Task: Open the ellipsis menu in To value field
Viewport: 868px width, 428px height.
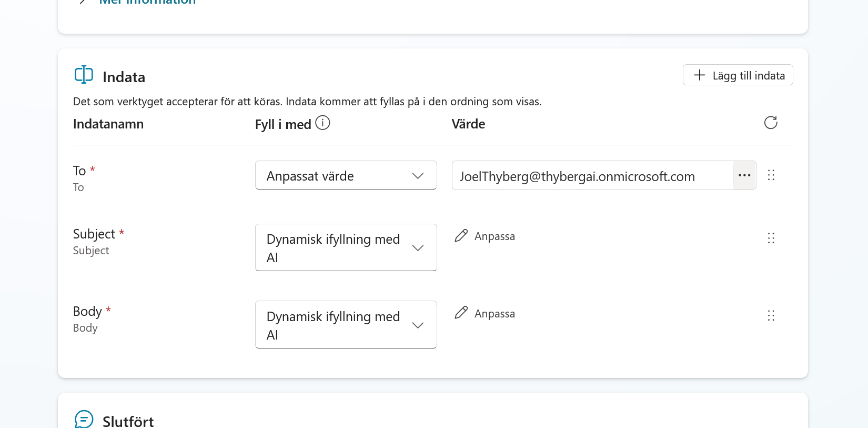Action: coord(744,175)
